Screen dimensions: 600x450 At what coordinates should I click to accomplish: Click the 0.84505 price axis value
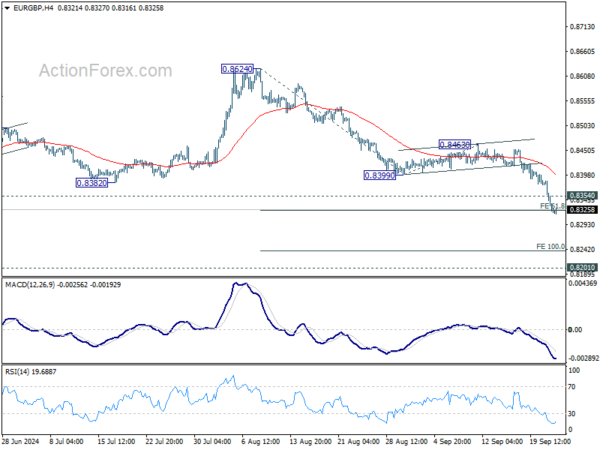click(x=582, y=151)
